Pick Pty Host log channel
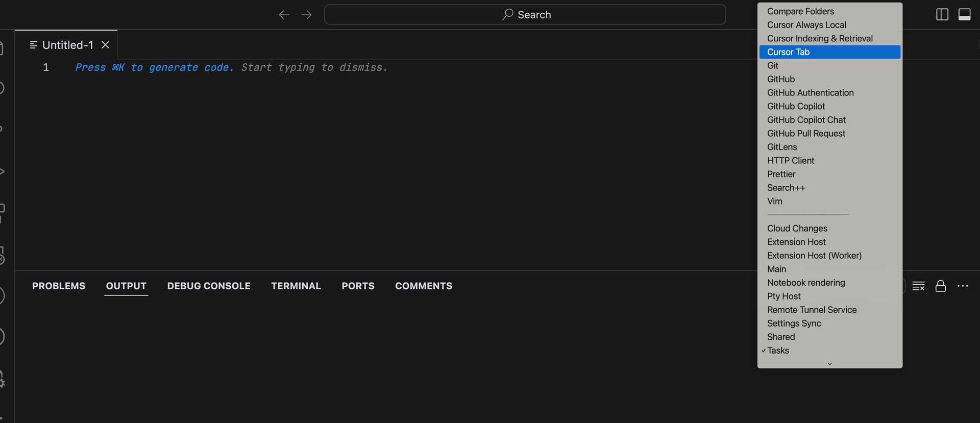This screenshot has width=980, height=423. coord(830,296)
